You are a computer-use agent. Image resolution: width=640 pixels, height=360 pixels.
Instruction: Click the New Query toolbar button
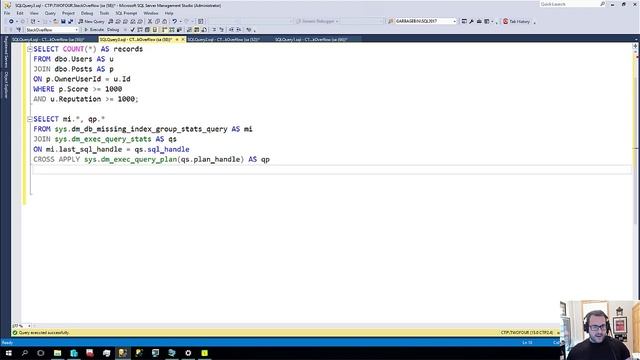[x=91, y=21]
